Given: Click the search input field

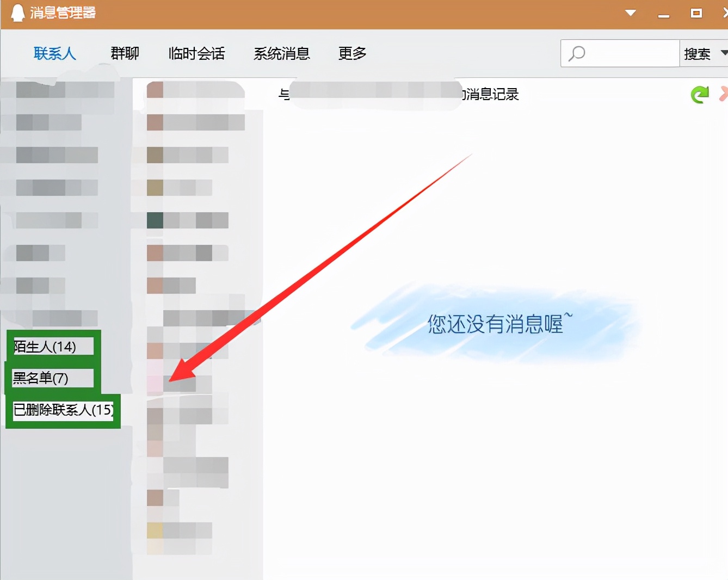Looking at the screenshot, I should tap(626, 53).
